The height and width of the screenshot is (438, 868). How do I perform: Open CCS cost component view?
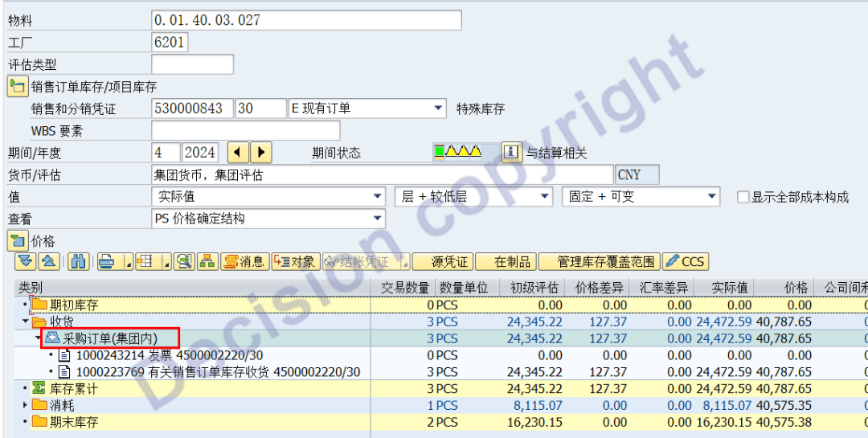(x=685, y=261)
